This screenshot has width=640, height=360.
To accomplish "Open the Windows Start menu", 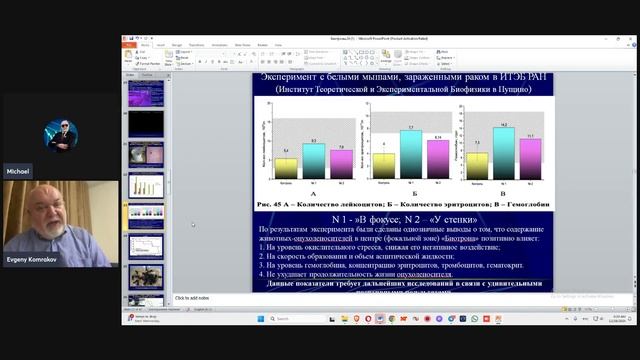I will click(x=261, y=319).
